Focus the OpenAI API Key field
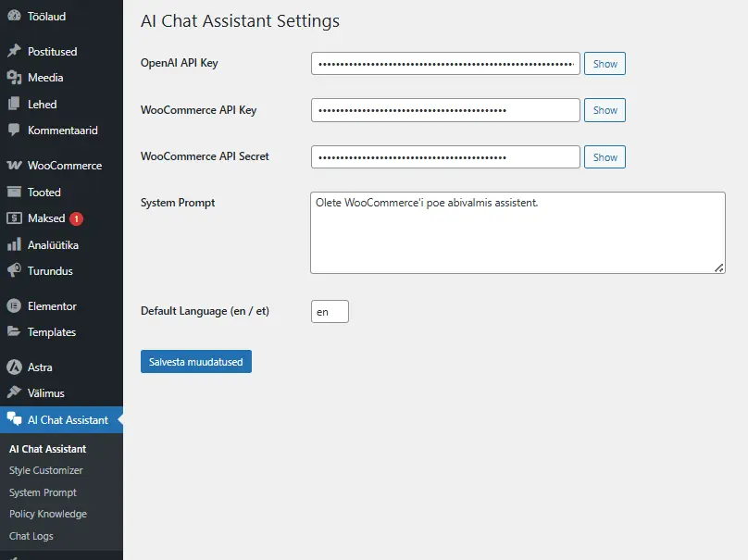748x560 pixels. [445, 64]
